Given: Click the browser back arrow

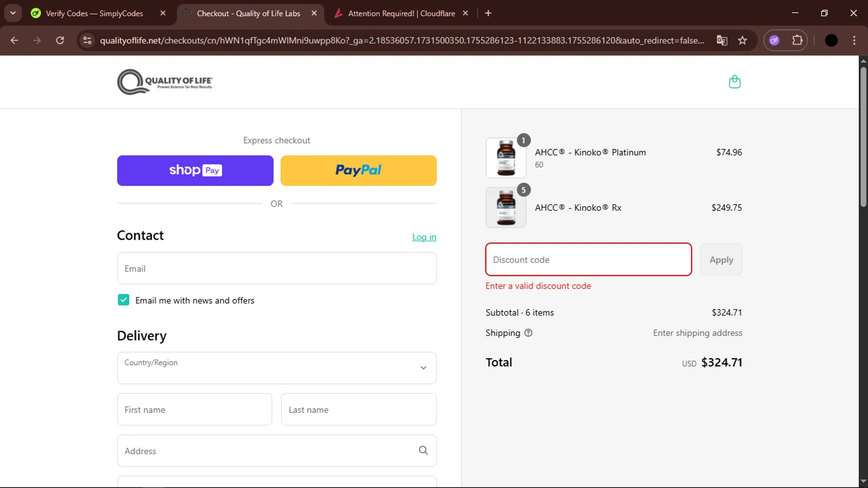Looking at the screenshot, I should click(14, 41).
